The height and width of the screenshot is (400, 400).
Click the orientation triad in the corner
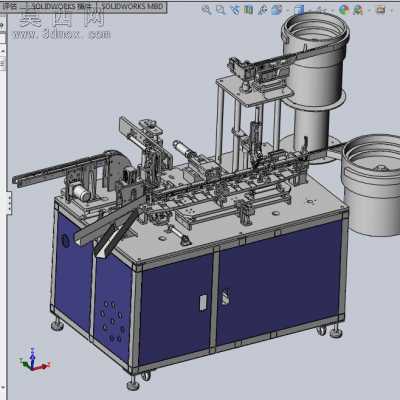point(34,360)
